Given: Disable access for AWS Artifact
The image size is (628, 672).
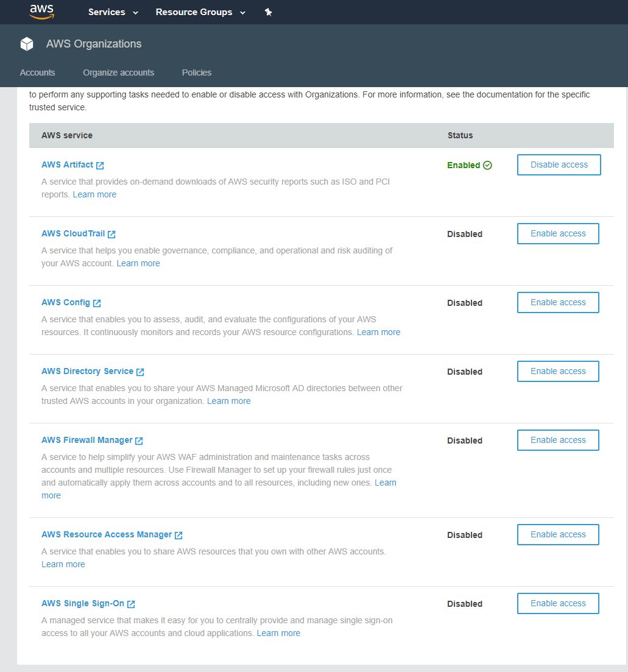Looking at the screenshot, I should coord(559,164).
